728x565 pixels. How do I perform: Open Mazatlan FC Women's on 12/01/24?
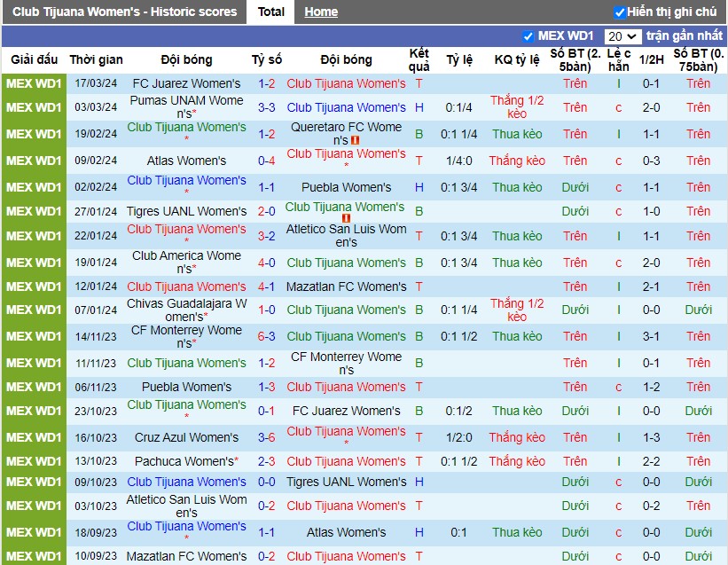pos(347,286)
